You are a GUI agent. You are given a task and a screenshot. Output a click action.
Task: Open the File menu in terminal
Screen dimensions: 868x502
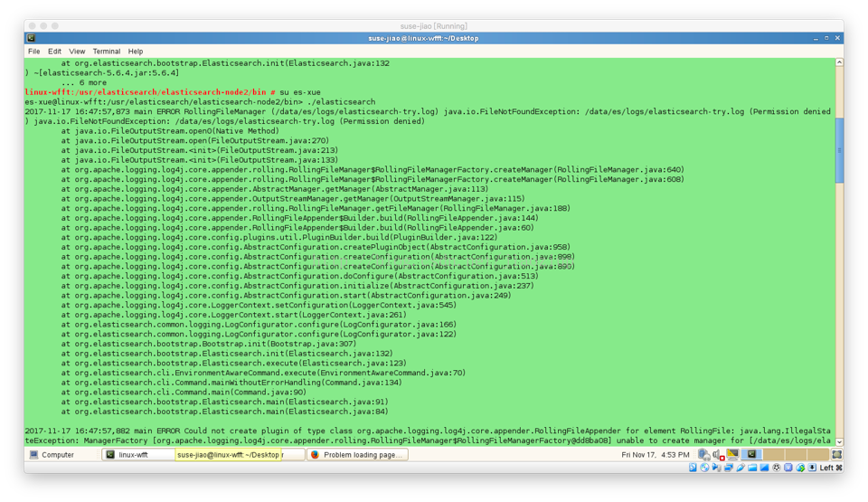33,51
